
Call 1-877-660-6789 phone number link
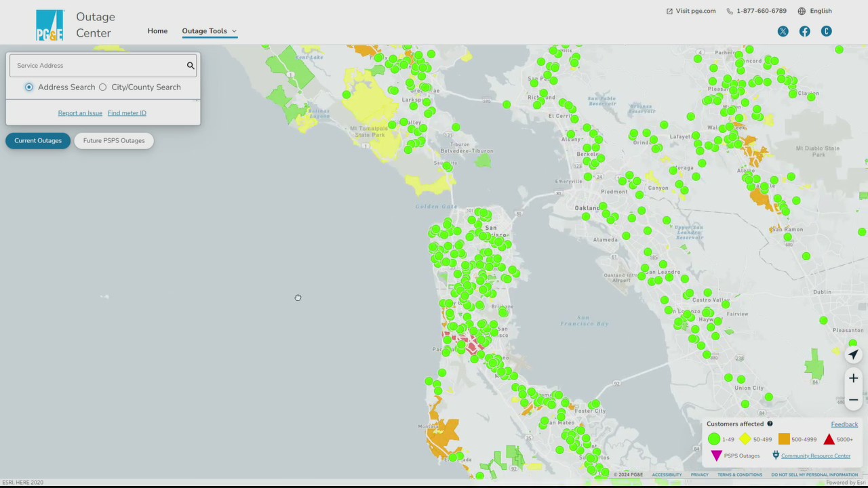[762, 11]
